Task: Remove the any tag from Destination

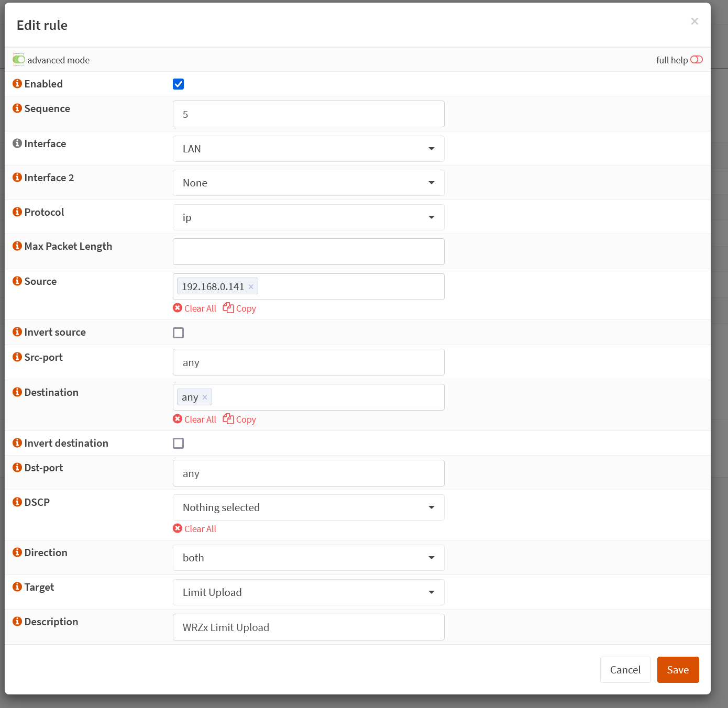Action: (x=205, y=397)
